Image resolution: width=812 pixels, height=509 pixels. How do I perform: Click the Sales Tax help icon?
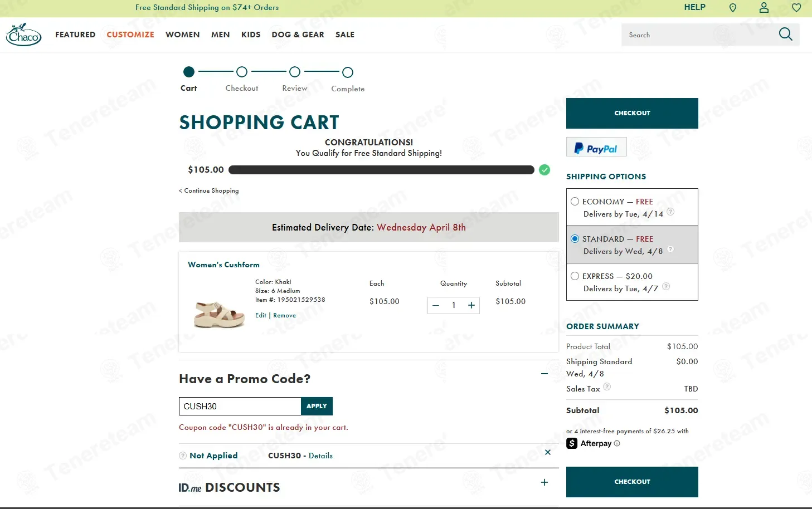click(607, 386)
